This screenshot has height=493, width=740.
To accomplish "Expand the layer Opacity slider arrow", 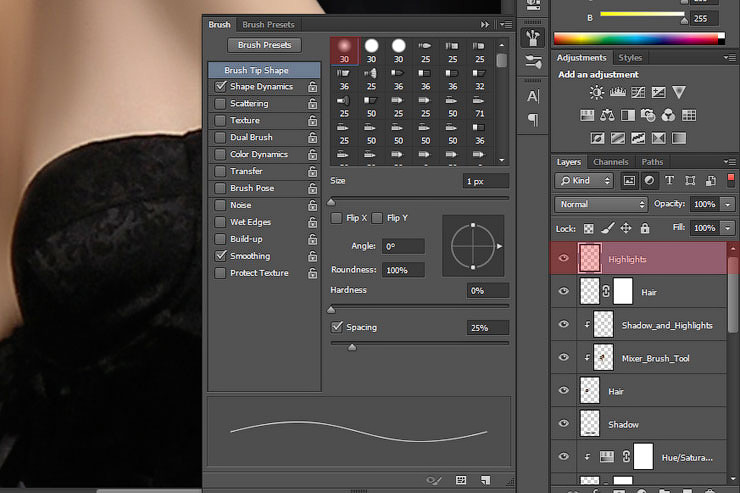I will [x=726, y=204].
